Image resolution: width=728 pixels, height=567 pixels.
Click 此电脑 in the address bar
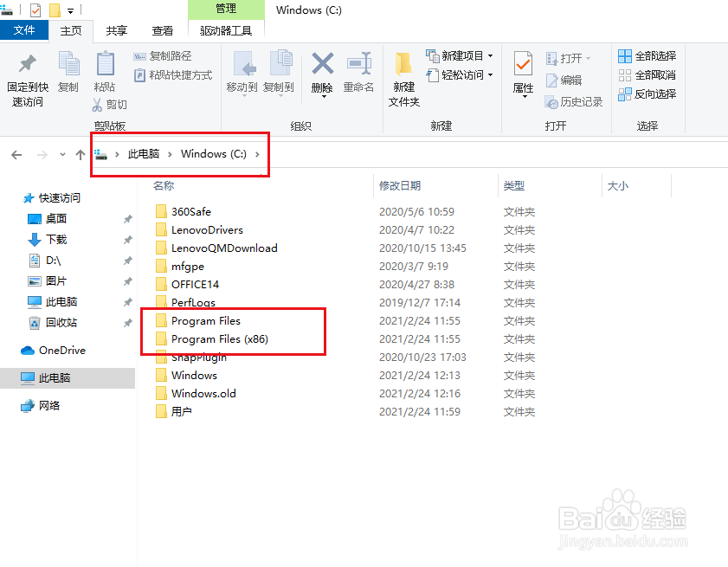coord(144,154)
